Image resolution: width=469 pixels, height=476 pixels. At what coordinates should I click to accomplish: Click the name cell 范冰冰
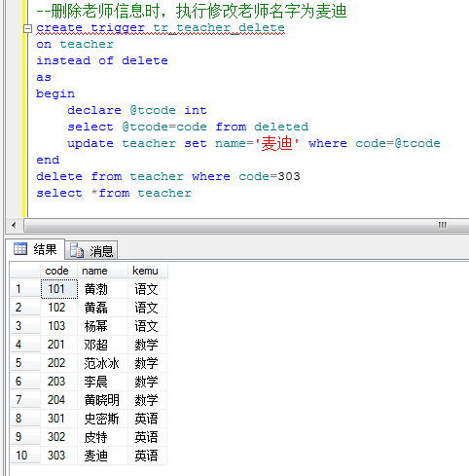coord(102,363)
